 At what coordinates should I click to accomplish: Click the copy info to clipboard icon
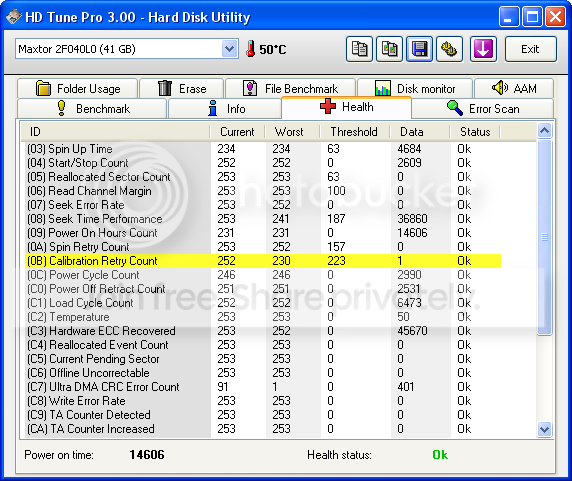click(359, 49)
